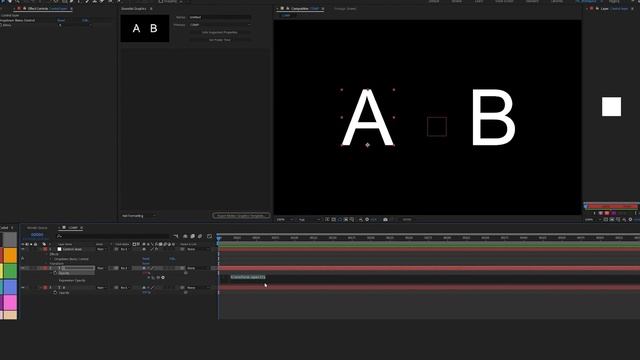Screen dimensions: 640x360
Task: Open layer 2 blending mode dropdown
Action: click(101, 268)
